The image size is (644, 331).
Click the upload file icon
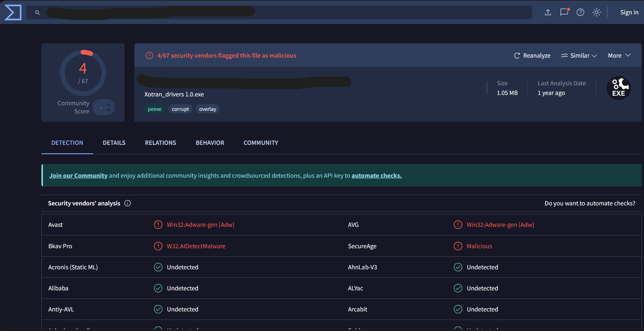pyautogui.click(x=548, y=13)
